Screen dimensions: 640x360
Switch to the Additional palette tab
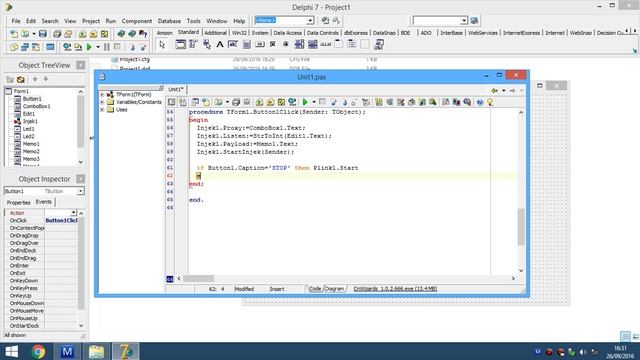click(215, 33)
